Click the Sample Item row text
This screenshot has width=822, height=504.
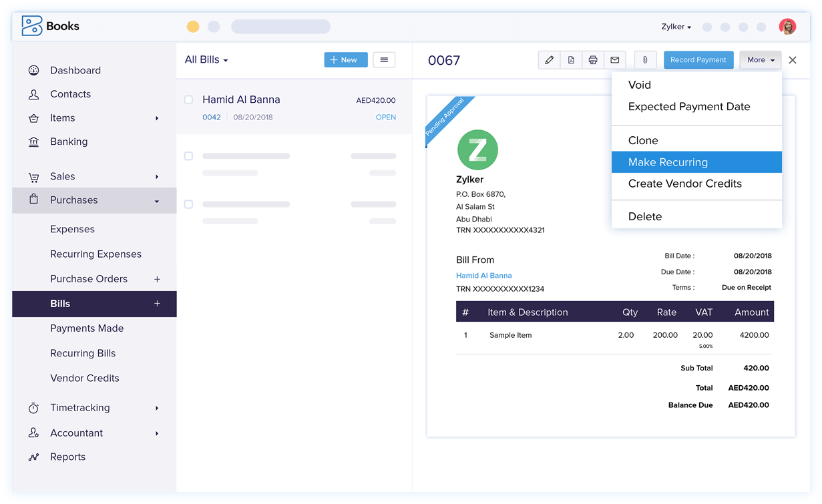pos(511,335)
